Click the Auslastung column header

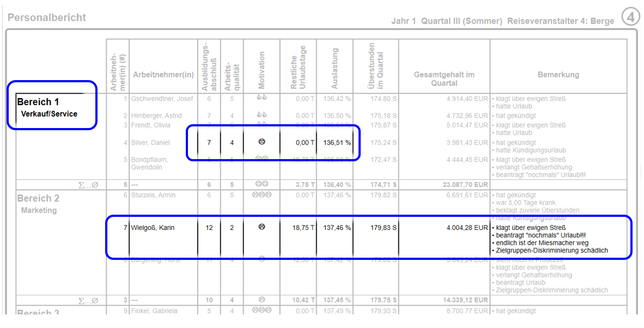click(x=335, y=69)
